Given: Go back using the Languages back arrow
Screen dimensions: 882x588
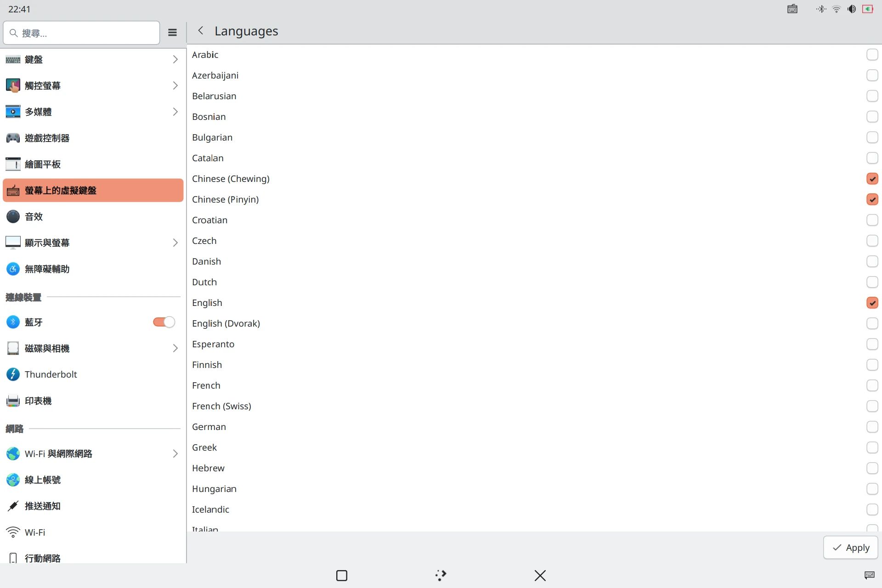Looking at the screenshot, I should click(200, 31).
